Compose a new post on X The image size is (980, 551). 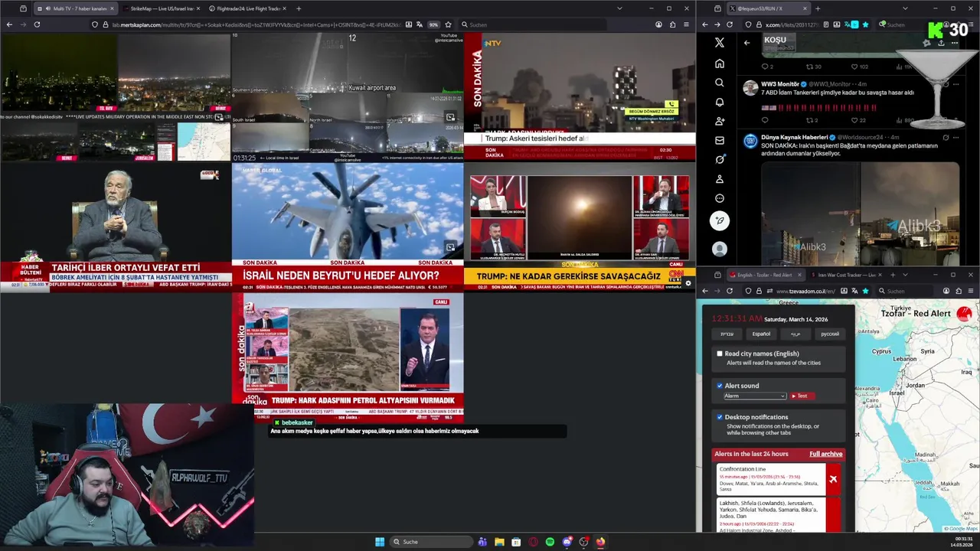coord(719,221)
